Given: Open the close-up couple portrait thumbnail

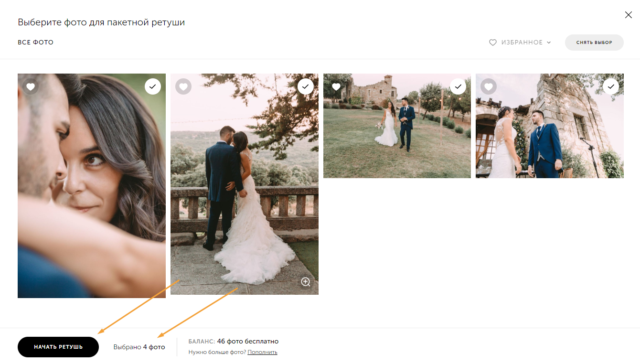Looking at the screenshot, I should [x=92, y=186].
